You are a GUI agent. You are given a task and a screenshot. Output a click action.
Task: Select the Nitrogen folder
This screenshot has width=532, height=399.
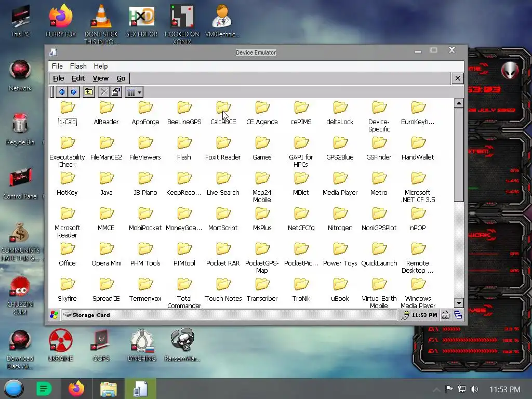(340, 220)
